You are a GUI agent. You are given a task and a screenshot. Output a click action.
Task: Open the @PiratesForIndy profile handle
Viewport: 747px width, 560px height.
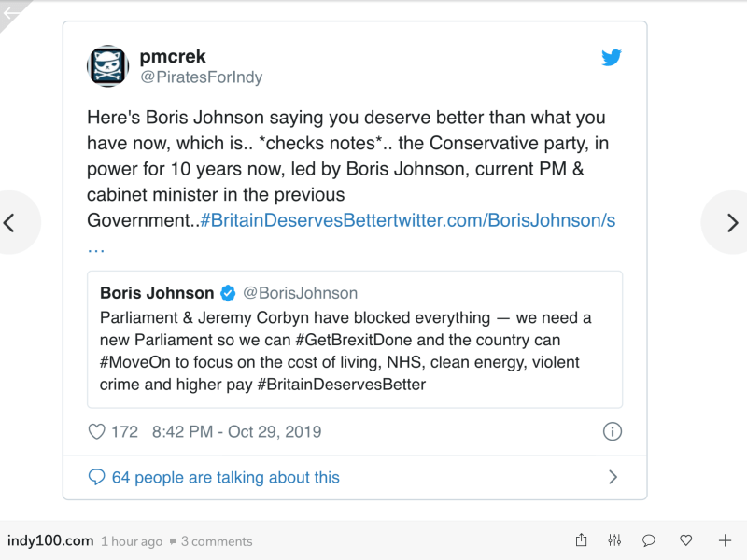[201, 77]
